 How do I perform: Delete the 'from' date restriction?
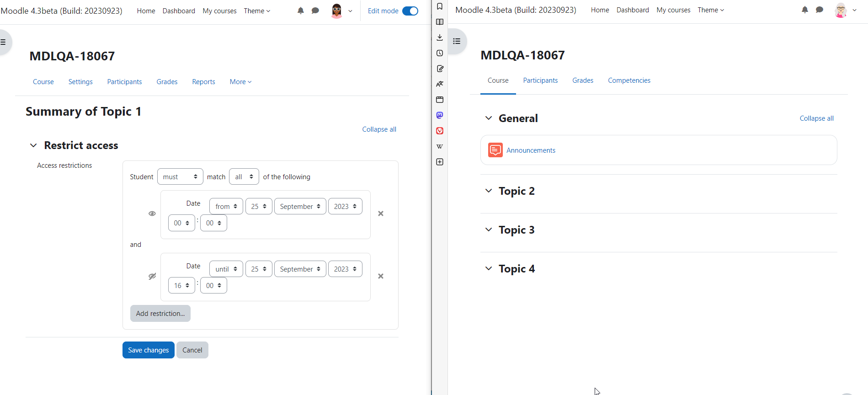(381, 214)
